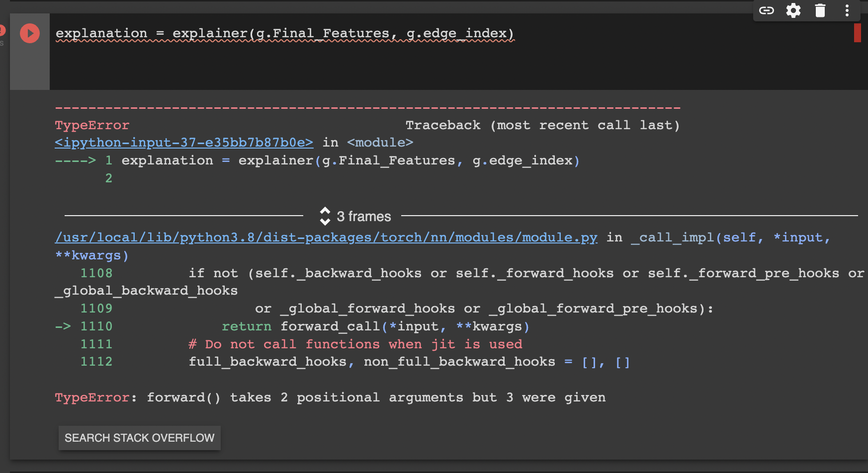This screenshot has width=868, height=473.
Task: Expand the 3 frames traceback section
Action: (355, 216)
